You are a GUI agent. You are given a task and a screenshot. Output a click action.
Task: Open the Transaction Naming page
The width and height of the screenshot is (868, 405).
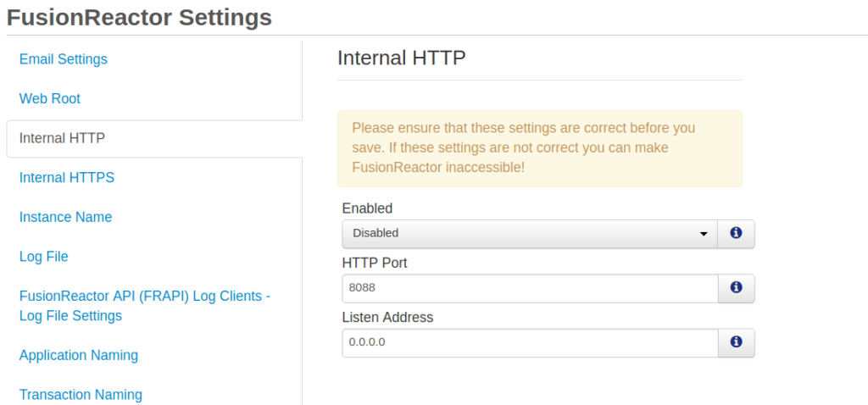pos(81,395)
